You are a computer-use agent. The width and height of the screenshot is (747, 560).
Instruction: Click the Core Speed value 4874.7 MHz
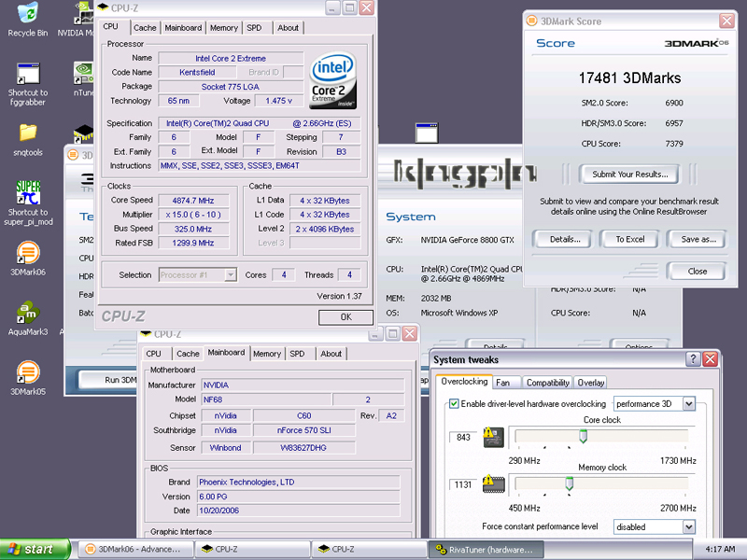[x=193, y=201]
